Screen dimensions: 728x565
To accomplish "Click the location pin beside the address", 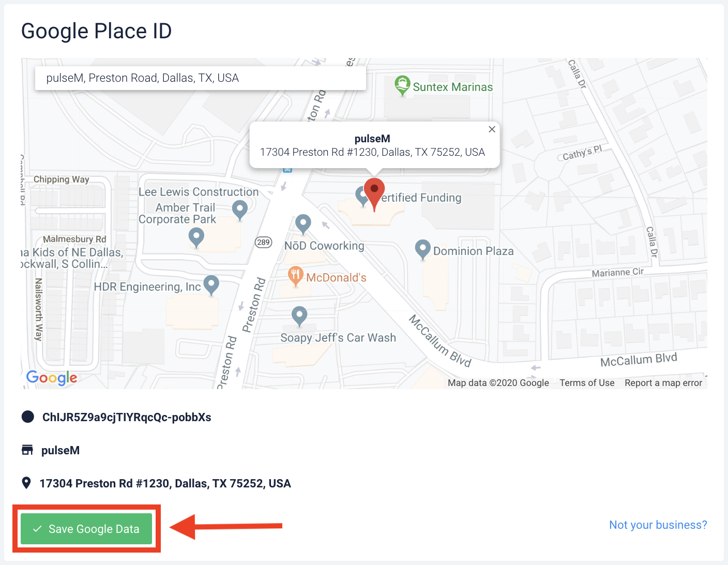I will (x=26, y=483).
